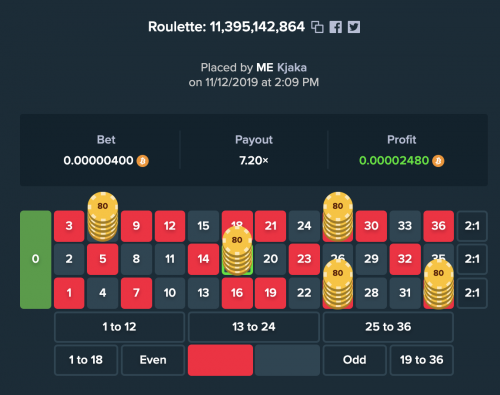The height and width of the screenshot is (395, 500).
Task: Select the top row 2:1 column bet
Action: pos(472,226)
